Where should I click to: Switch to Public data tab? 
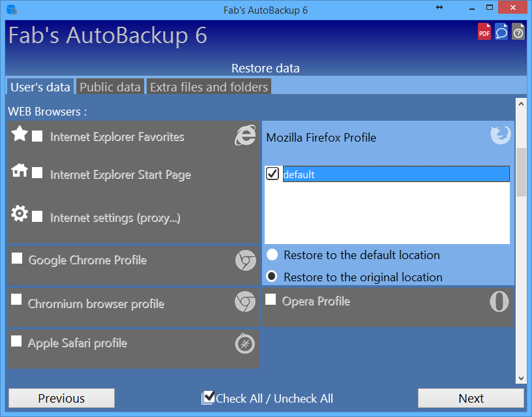pyautogui.click(x=110, y=87)
